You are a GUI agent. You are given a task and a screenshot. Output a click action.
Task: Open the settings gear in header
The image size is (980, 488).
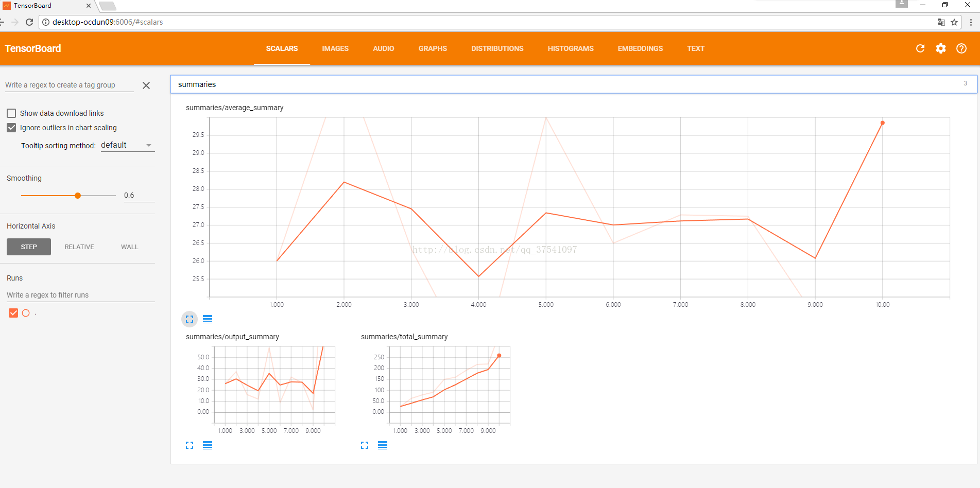click(940, 48)
